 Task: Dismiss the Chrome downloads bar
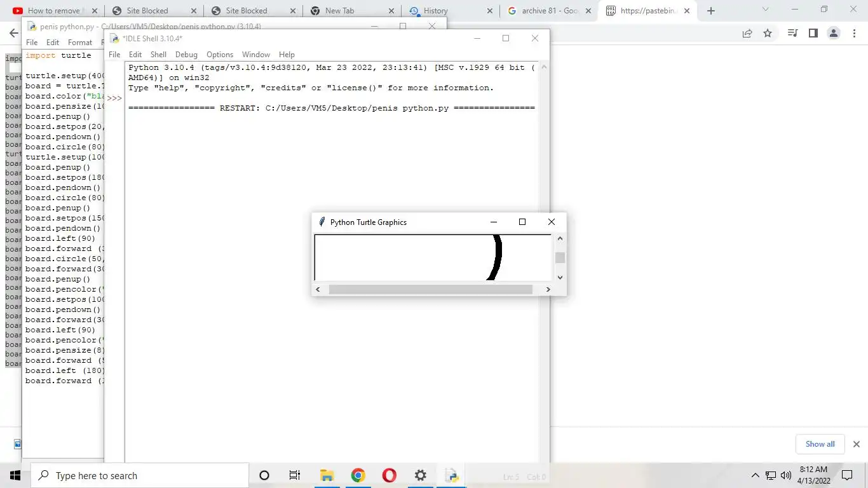[856, 444]
